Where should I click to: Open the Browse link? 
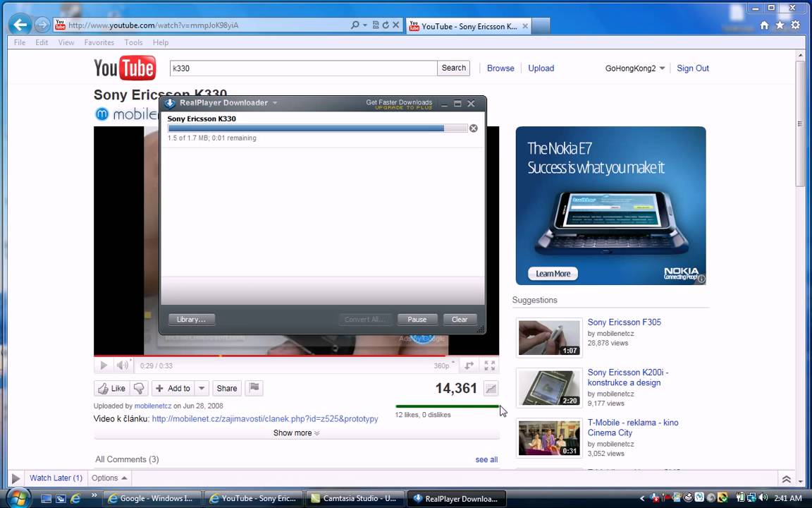tap(500, 68)
